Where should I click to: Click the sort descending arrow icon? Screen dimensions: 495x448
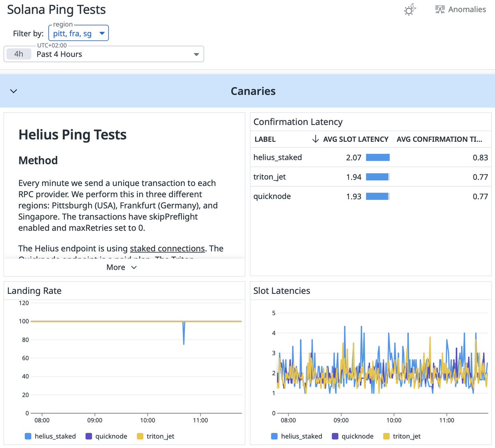tap(316, 139)
